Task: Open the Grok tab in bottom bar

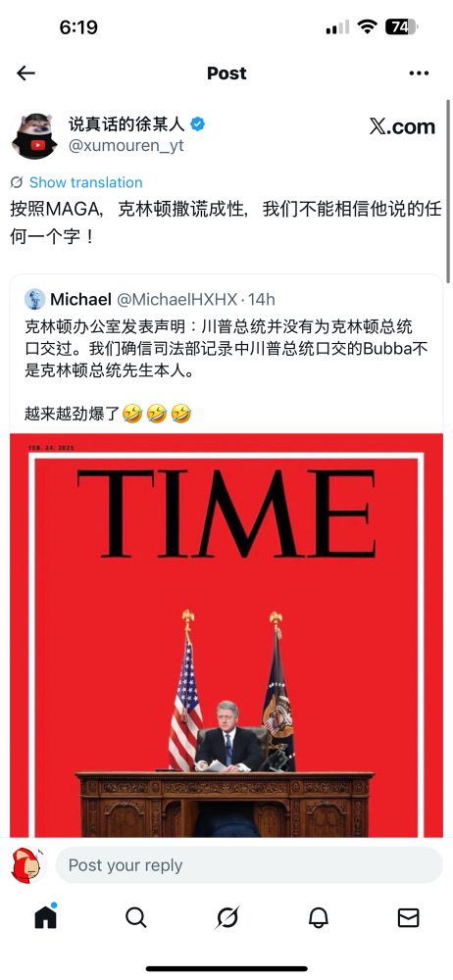Action: point(227,917)
